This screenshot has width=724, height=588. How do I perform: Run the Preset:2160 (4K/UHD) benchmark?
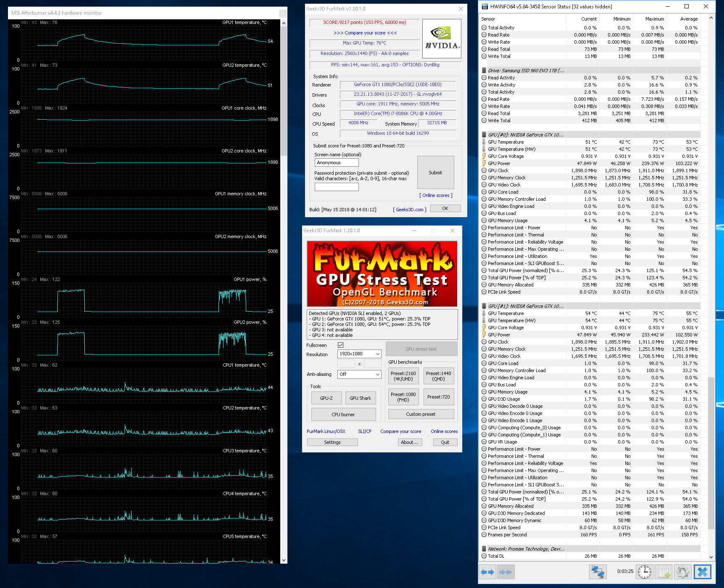403,376
